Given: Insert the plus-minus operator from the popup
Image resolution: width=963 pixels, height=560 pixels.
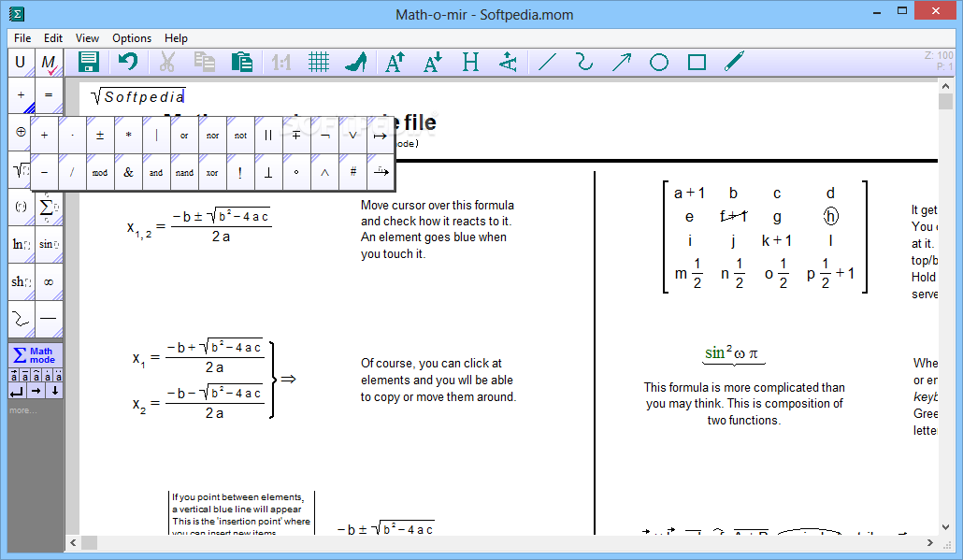Looking at the screenshot, I should [100, 135].
